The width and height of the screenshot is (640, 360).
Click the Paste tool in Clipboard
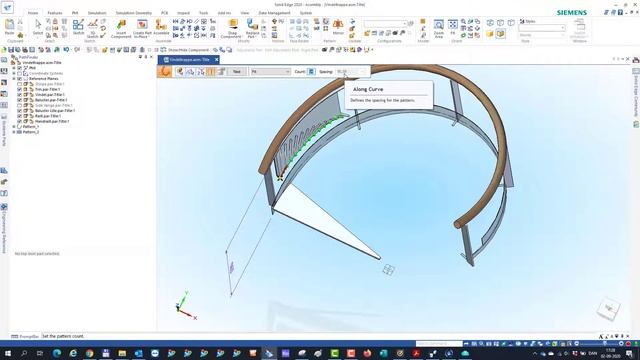point(9,27)
